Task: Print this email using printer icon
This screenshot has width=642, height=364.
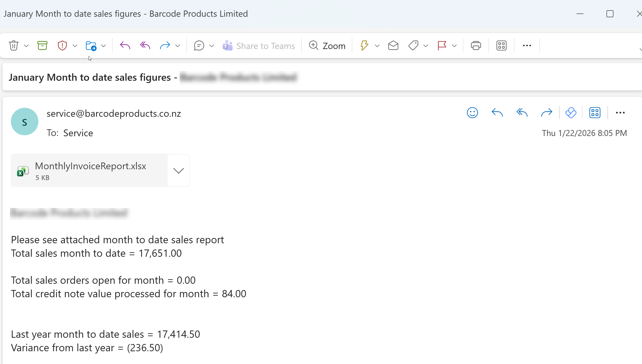Action: (476, 45)
